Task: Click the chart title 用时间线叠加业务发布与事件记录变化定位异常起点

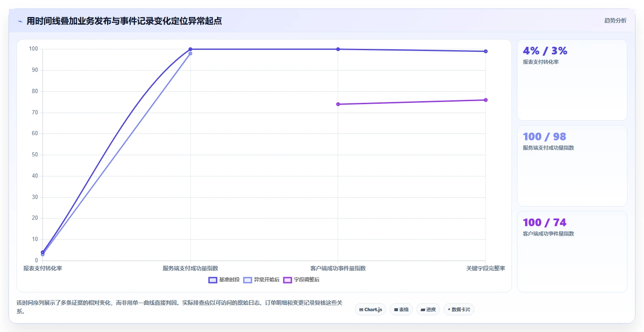Action: tap(124, 21)
